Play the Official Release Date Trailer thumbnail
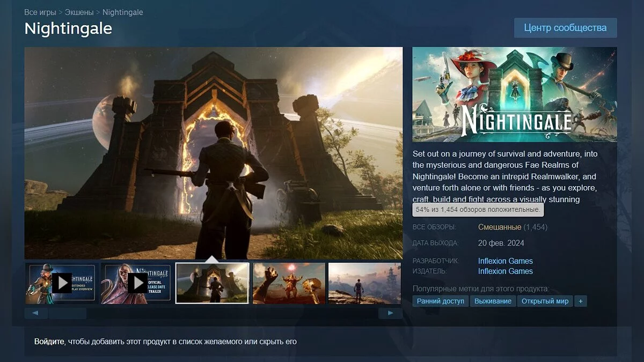 pyautogui.click(x=138, y=283)
